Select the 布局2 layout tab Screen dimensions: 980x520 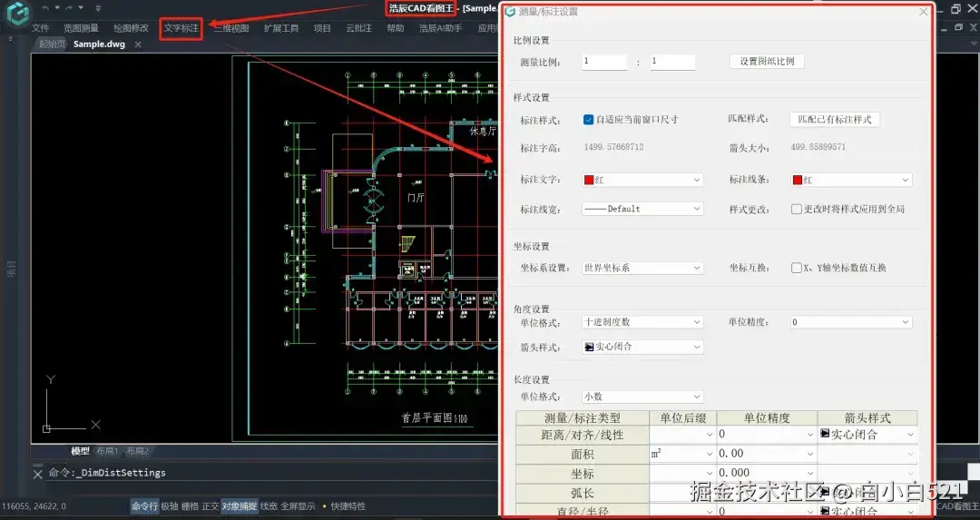point(138,451)
